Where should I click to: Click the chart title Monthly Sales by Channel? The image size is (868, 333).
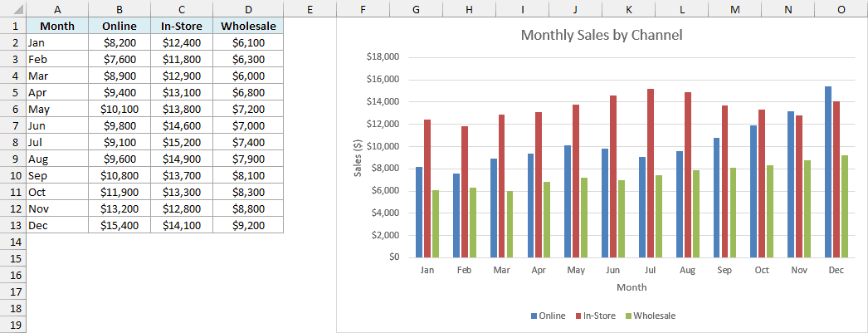tap(602, 35)
